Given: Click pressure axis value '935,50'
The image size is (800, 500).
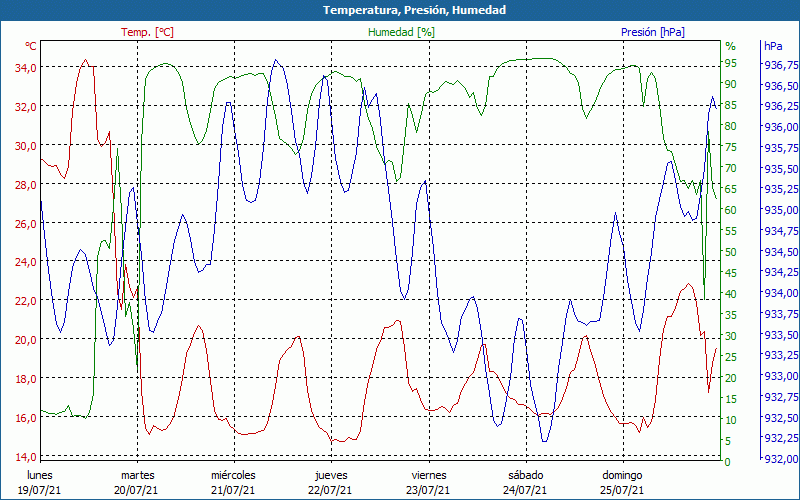Looking at the screenshot, I should point(781,168).
